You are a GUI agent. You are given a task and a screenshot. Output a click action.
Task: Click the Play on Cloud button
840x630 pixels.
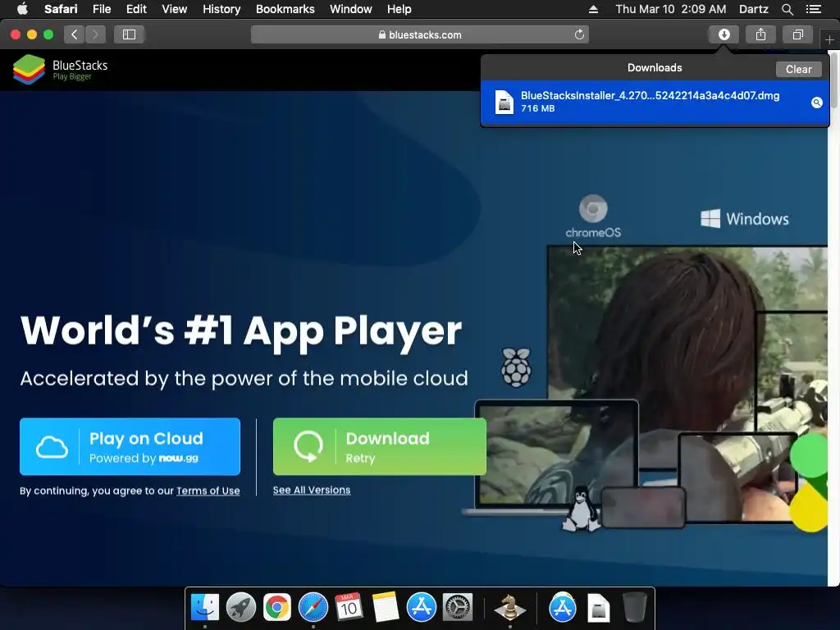(x=130, y=446)
